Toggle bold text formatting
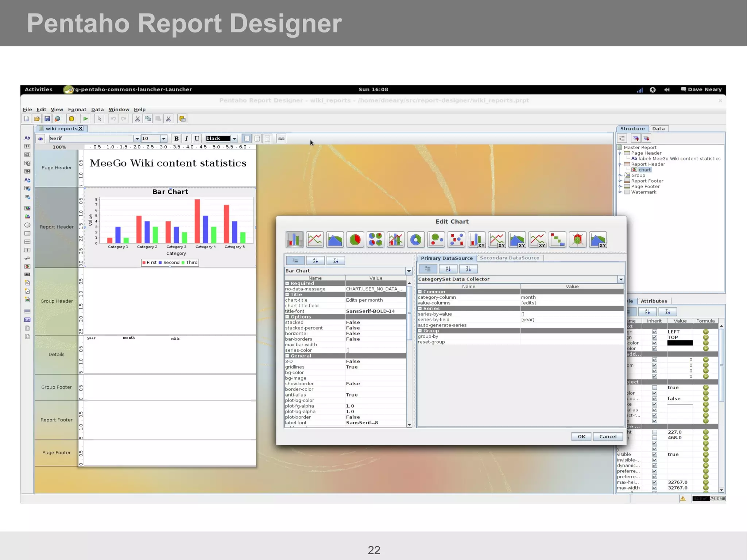Viewport: 747px width, 560px height. point(177,138)
